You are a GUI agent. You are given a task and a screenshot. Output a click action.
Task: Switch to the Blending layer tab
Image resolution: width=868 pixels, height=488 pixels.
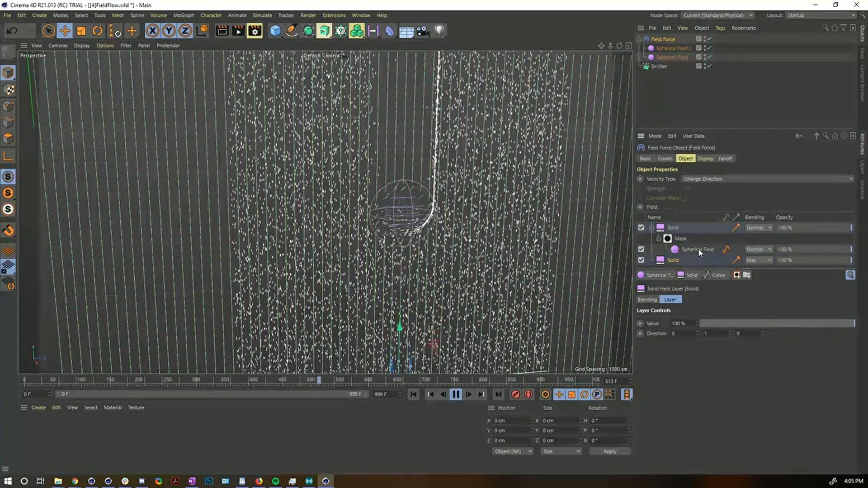coord(647,300)
